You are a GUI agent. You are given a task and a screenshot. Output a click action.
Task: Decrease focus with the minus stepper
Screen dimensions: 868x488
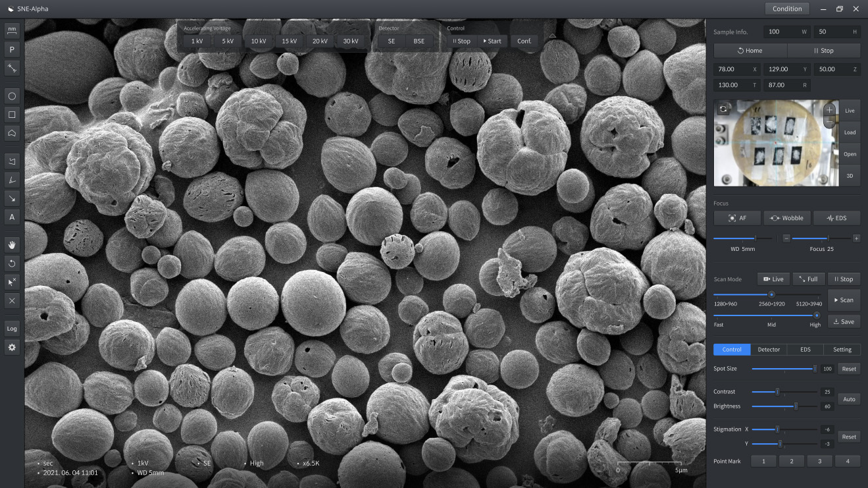click(786, 238)
